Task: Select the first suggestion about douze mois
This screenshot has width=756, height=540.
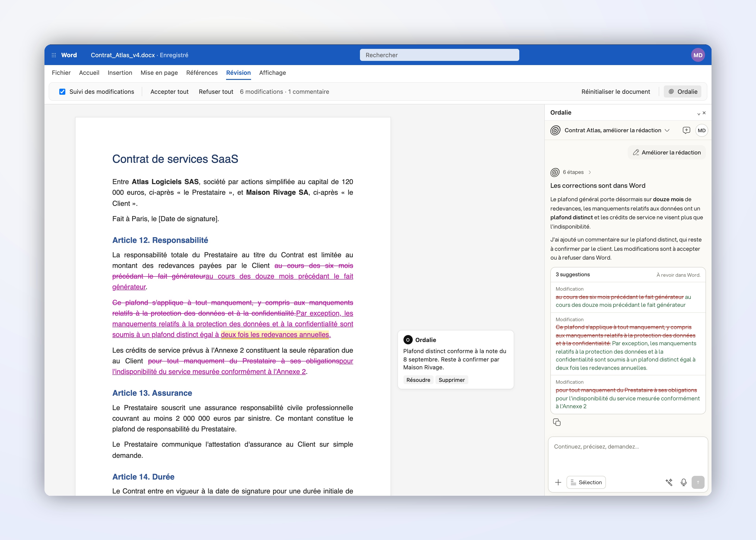Action: pyautogui.click(x=628, y=297)
